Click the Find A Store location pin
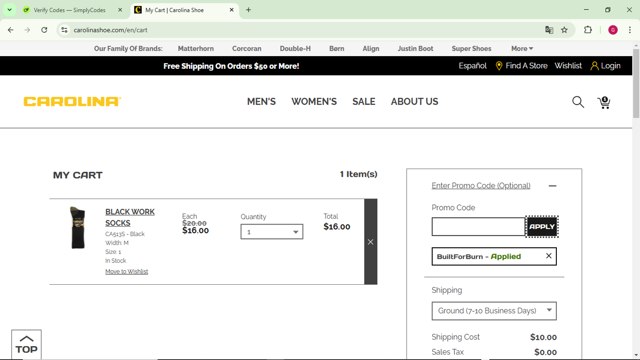Viewport: 640px width, 360px height. (499, 66)
